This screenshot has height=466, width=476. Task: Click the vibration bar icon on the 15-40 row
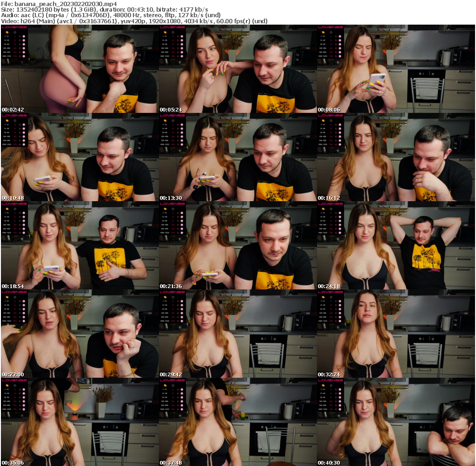[x=20, y=40]
